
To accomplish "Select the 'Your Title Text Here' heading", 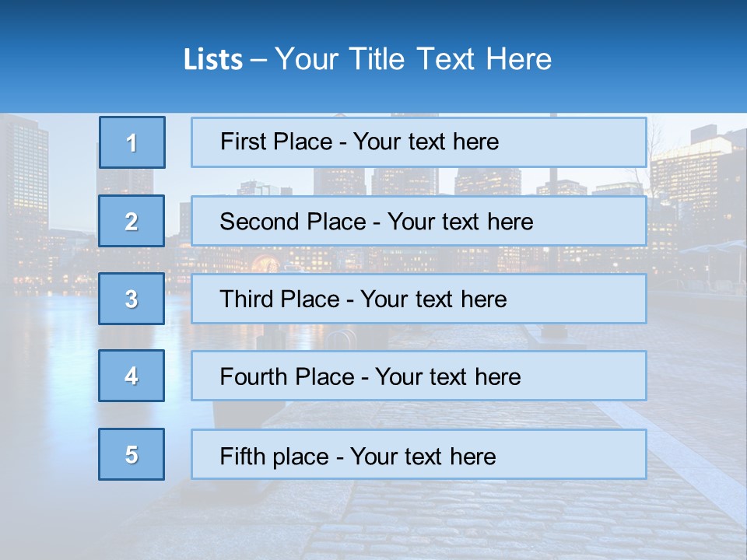I will (413, 59).
